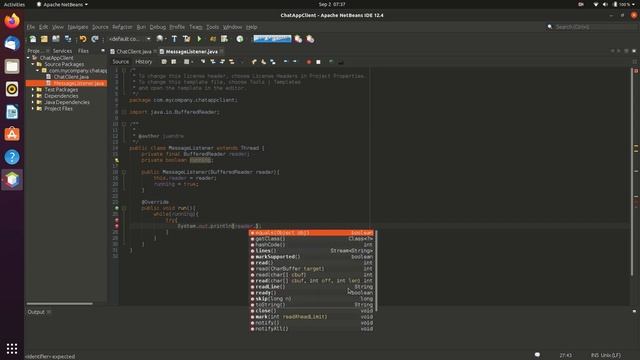Expand the Dependencies node
Image resolution: width=640 pixels, height=360 pixels.
pyautogui.click(x=33, y=96)
